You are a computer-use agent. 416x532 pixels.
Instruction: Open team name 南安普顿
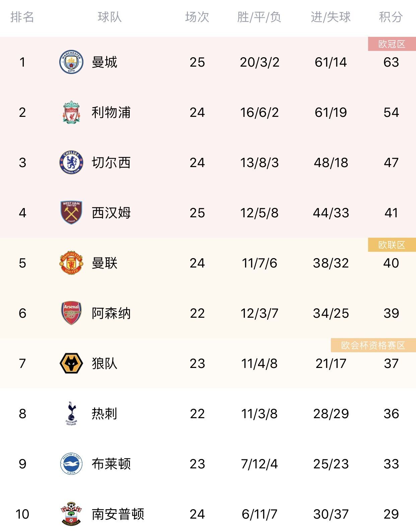click(x=118, y=514)
